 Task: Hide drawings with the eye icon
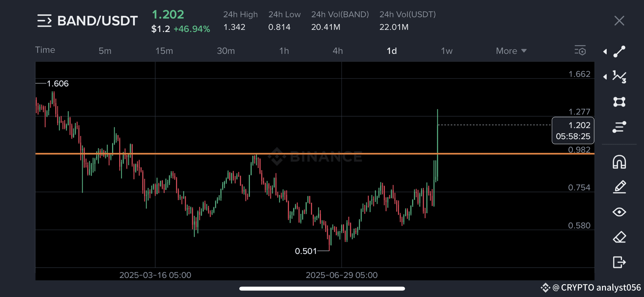[619, 212]
